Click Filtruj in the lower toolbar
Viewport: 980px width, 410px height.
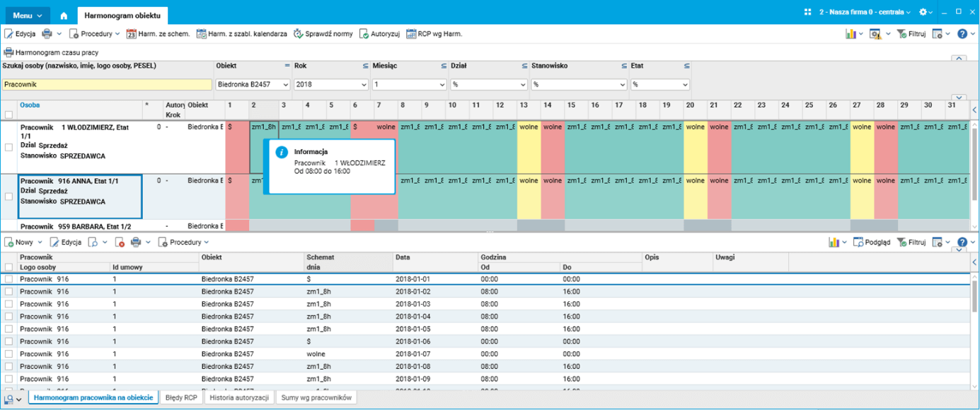click(911, 242)
